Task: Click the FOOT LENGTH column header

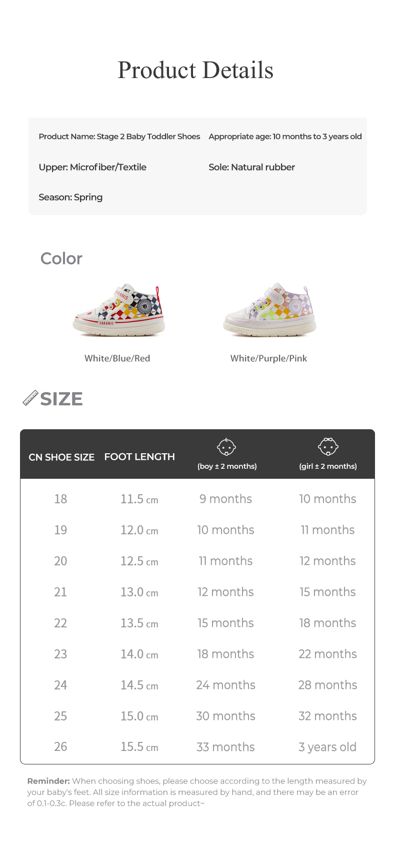Action: (139, 457)
